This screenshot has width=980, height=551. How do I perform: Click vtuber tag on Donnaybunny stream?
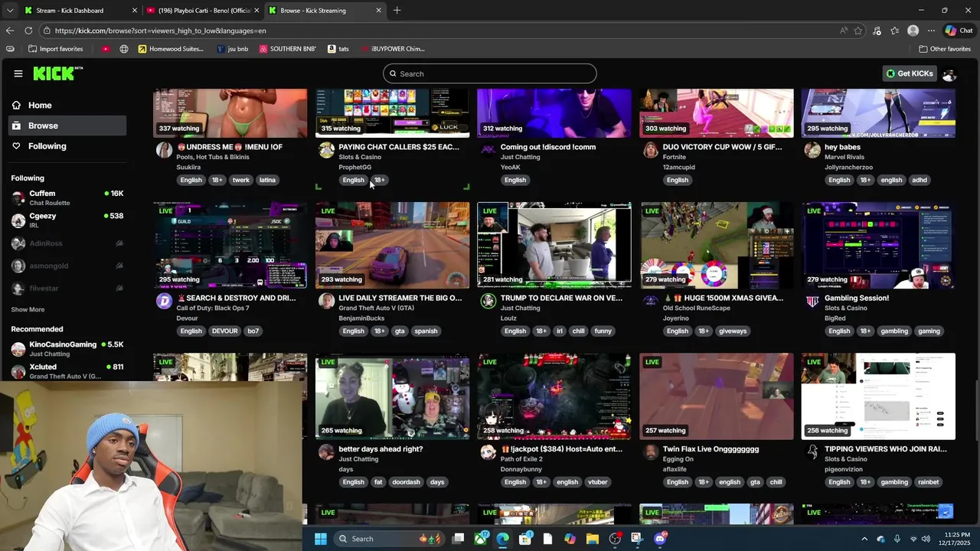[598, 482]
